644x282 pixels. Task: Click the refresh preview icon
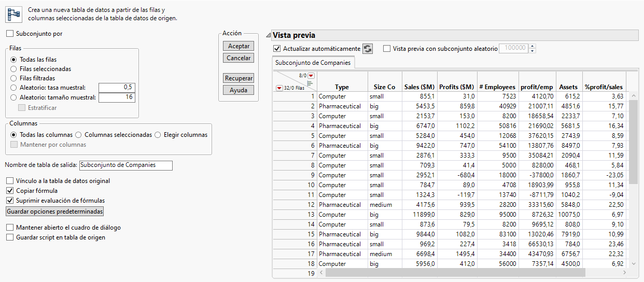click(367, 49)
